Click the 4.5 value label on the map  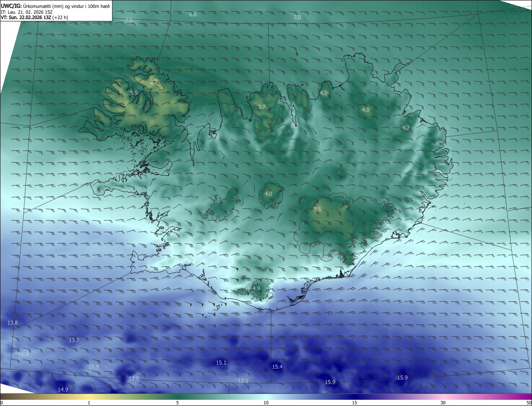pos(216,198)
